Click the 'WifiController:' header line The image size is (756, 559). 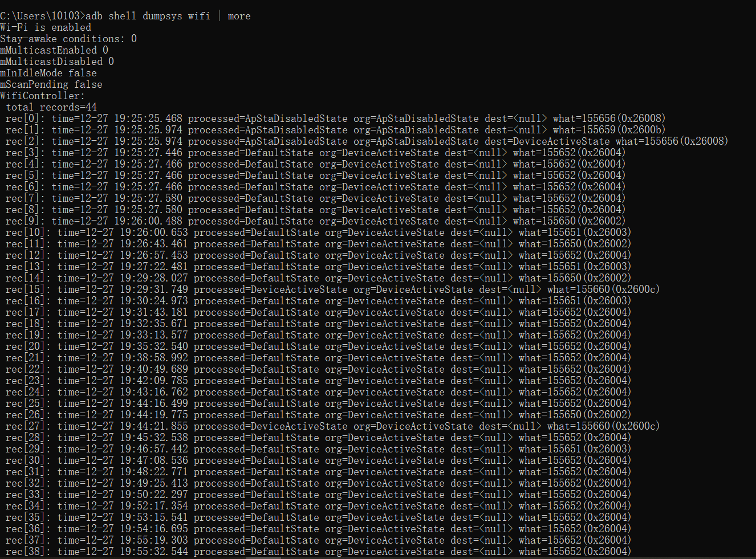coord(42,95)
